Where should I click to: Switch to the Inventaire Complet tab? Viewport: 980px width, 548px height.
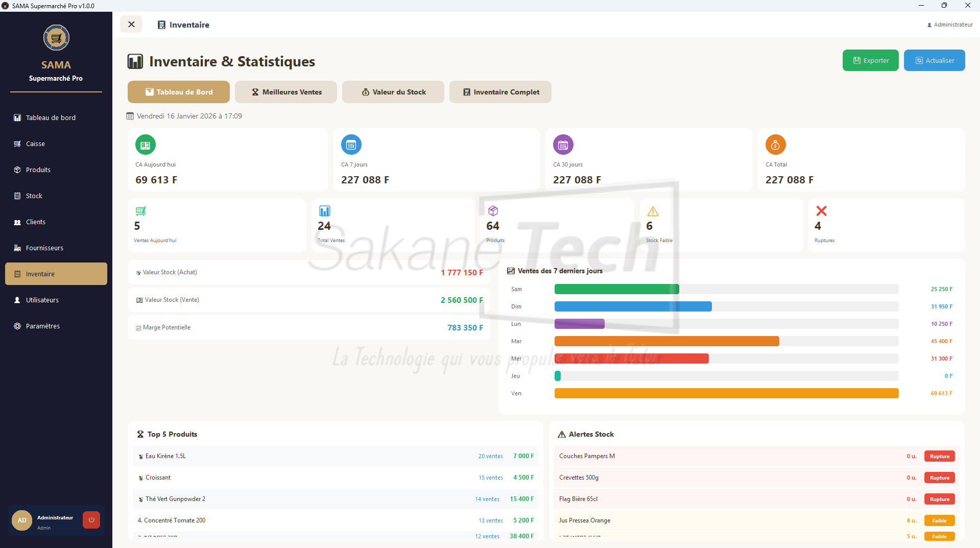(x=500, y=92)
